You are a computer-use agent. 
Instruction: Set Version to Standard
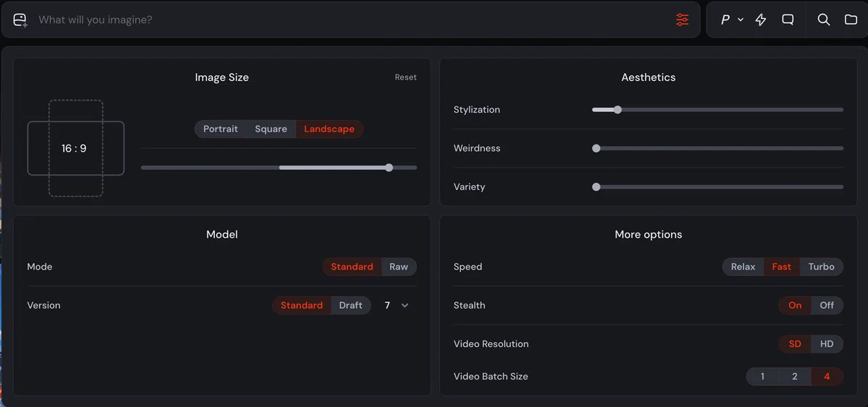tap(302, 305)
